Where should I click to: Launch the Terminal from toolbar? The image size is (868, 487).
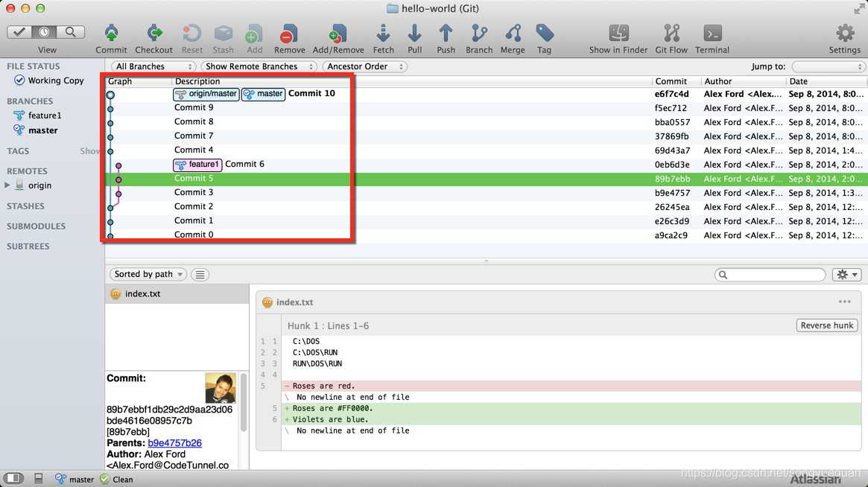[x=712, y=34]
